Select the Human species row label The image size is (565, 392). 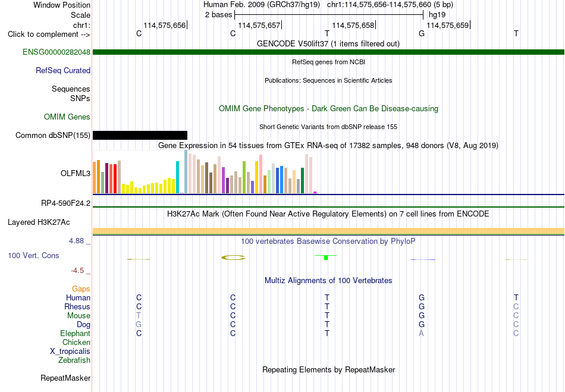coord(78,297)
